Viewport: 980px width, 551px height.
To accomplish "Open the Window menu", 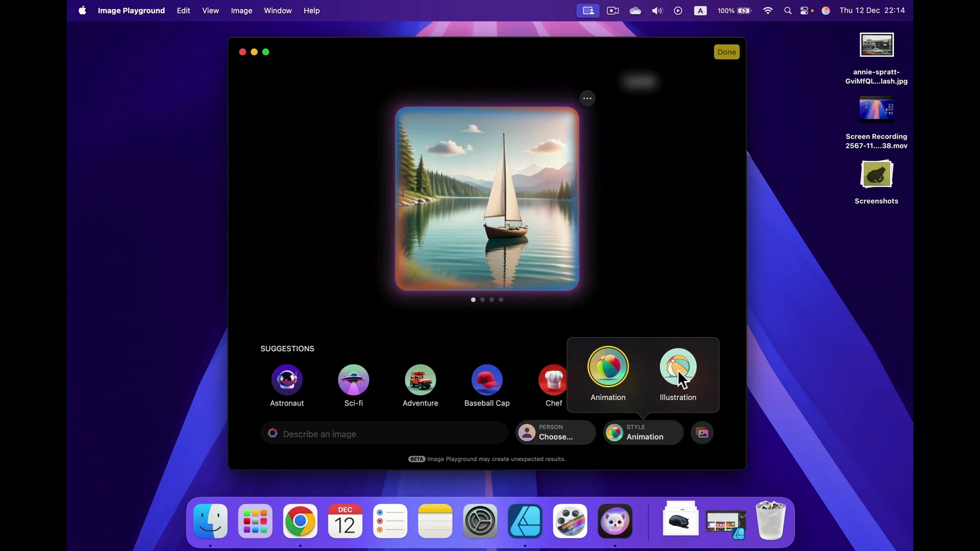I will [x=278, y=10].
